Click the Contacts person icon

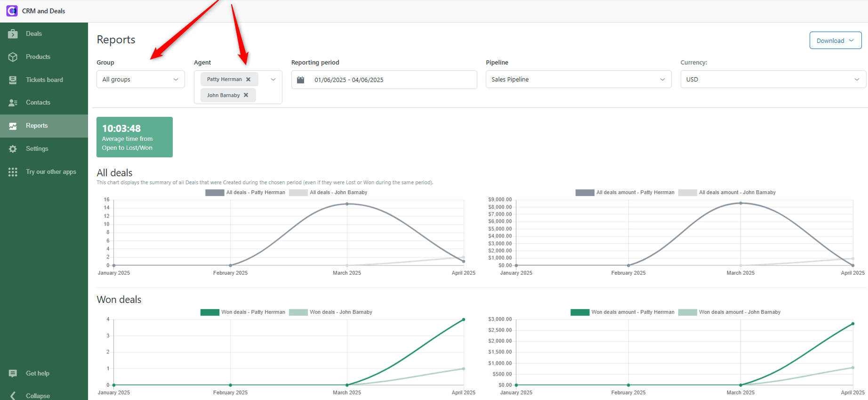(x=13, y=103)
